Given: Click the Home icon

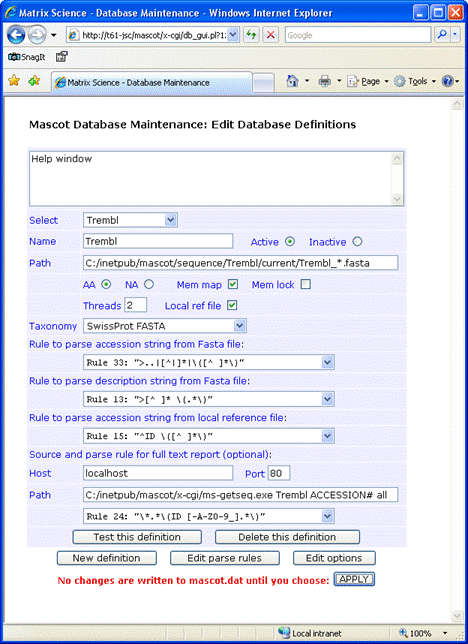Looking at the screenshot, I should pos(293,81).
